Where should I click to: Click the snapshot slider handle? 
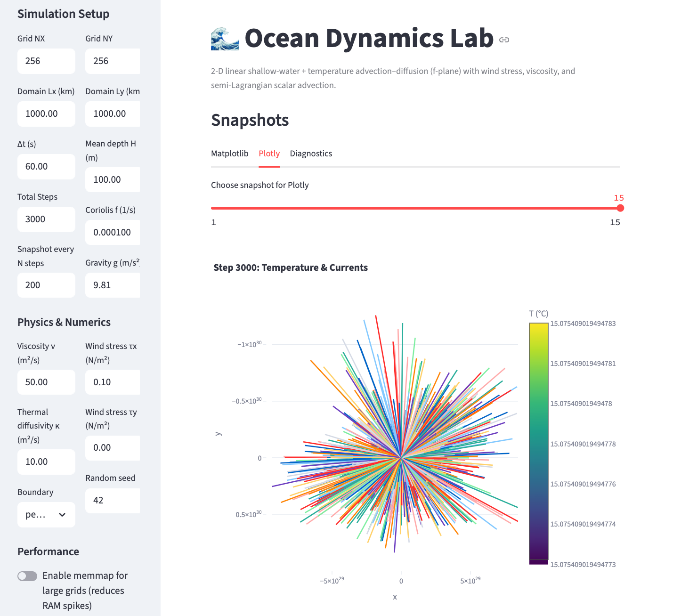(x=620, y=208)
